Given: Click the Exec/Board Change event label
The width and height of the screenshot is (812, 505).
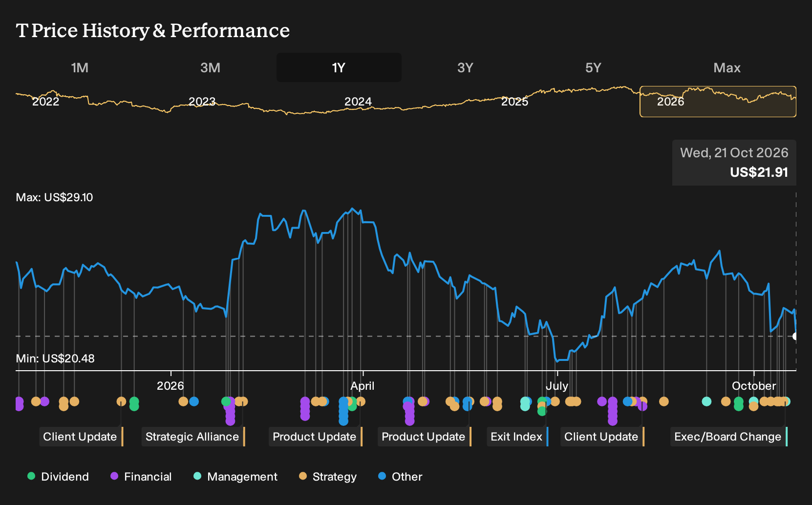Looking at the screenshot, I should [728, 437].
